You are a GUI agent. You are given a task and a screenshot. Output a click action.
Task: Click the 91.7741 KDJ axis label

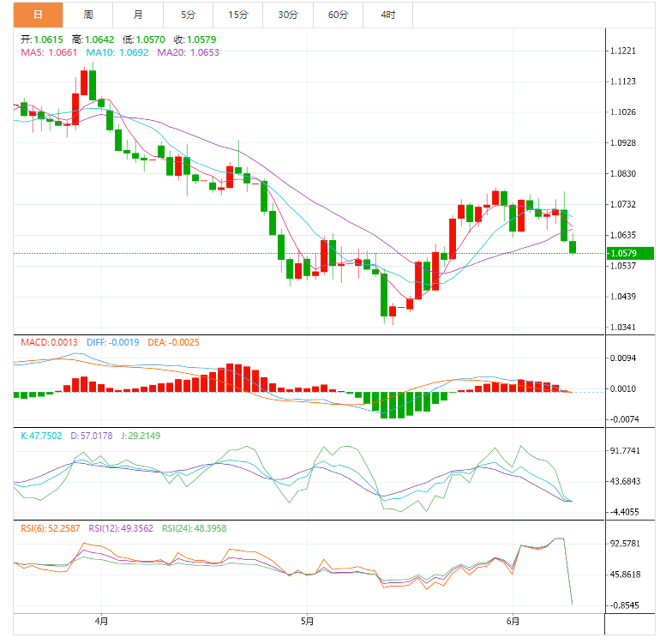point(625,451)
